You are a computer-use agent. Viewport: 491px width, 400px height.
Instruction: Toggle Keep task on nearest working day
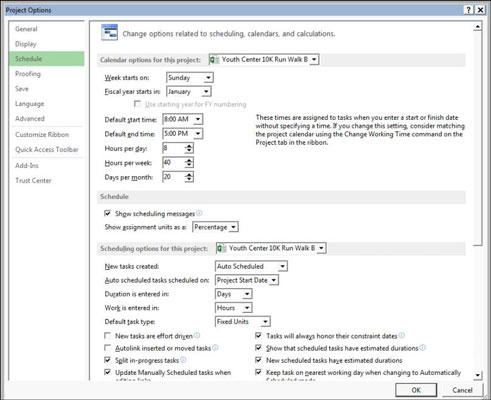258,372
